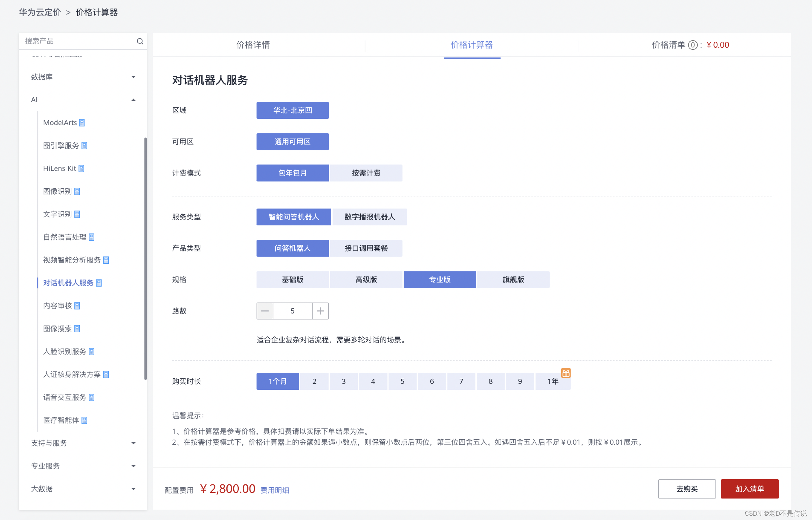Viewport: 812px width, 520px height.
Task: Click the 去购买 button
Action: [x=687, y=489]
